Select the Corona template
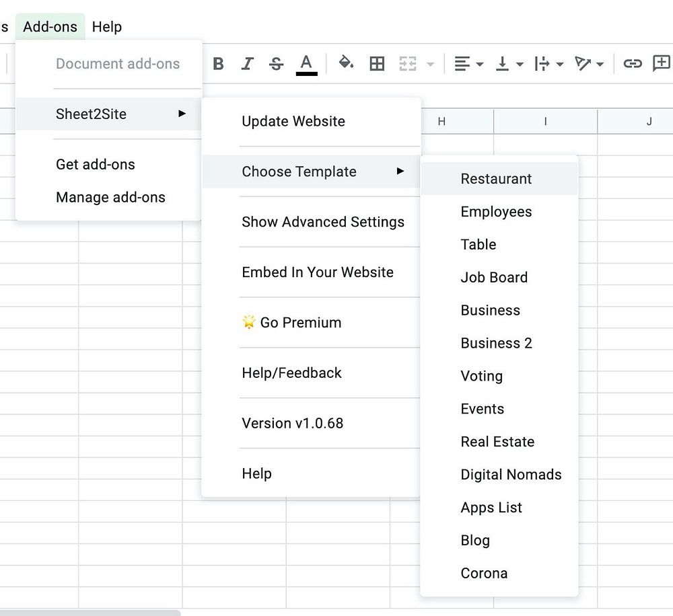Image resolution: width=673 pixels, height=616 pixels. coord(499,573)
